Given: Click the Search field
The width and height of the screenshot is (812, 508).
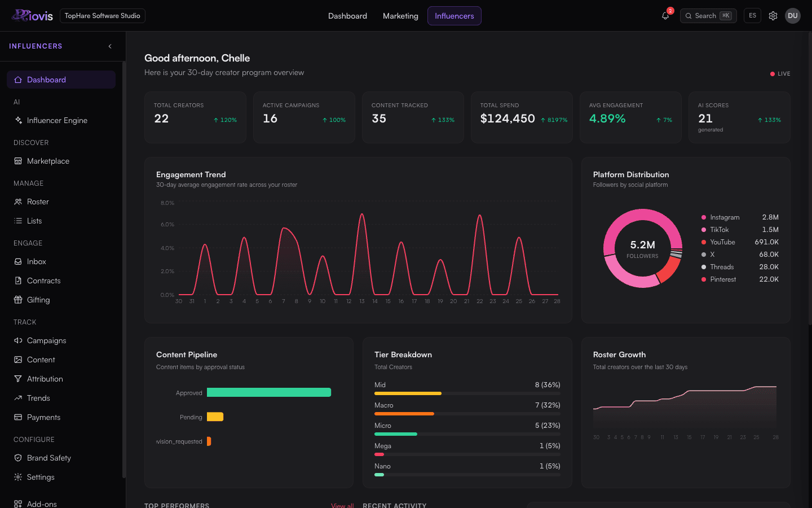Looking at the screenshot, I should coord(708,16).
